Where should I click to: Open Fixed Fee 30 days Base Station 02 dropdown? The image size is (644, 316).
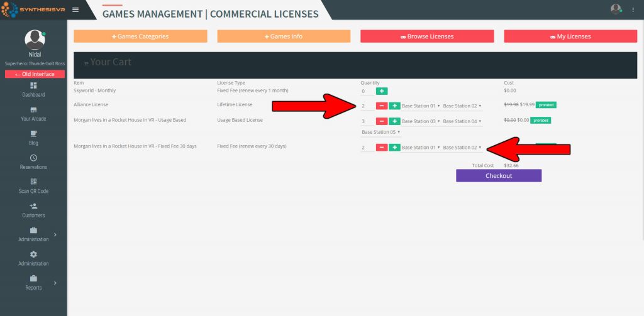462,148
